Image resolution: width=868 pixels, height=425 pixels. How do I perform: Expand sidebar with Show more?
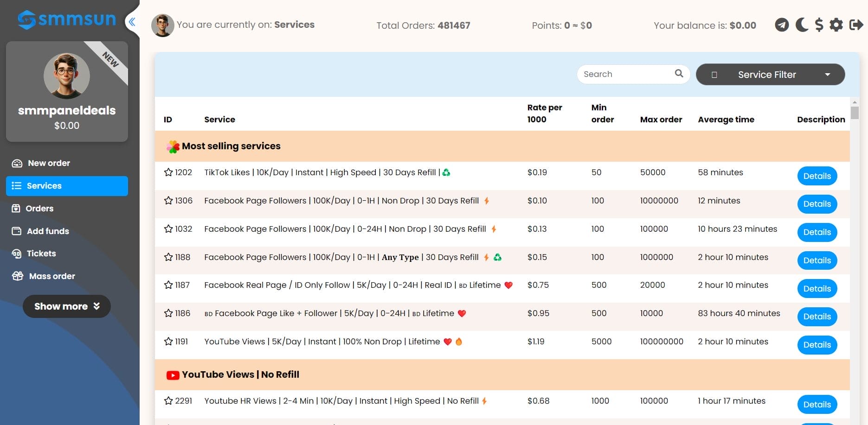(67, 306)
